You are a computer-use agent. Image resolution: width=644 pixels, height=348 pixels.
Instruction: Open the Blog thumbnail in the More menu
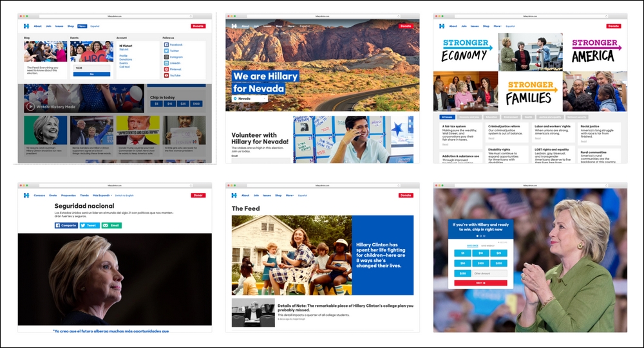[45, 51]
